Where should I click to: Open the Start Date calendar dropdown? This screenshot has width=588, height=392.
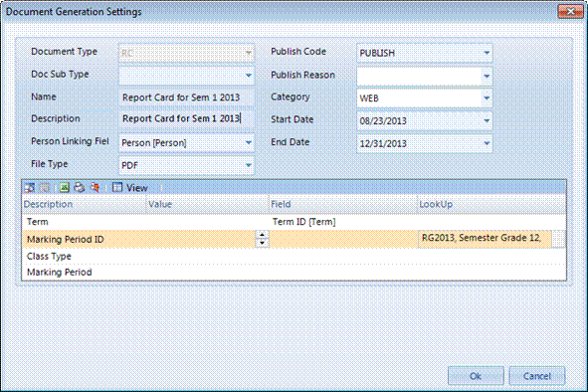[x=487, y=120]
